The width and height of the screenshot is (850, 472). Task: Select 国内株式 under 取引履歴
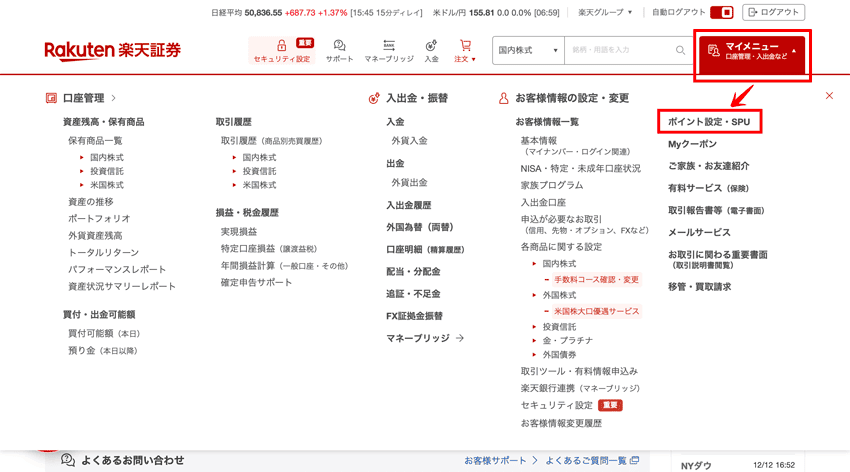click(259, 158)
